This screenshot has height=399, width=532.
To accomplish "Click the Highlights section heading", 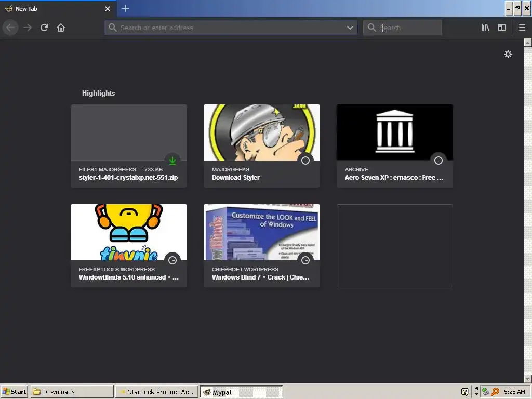I will tap(98, 94).
